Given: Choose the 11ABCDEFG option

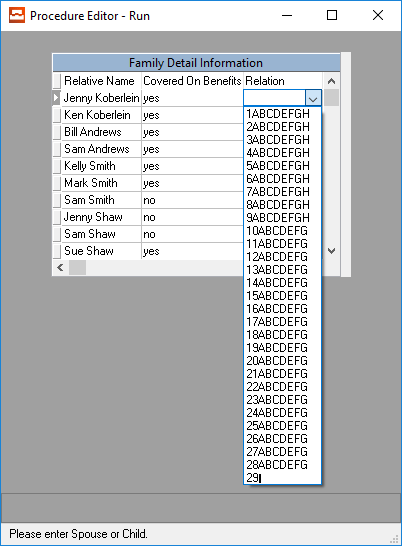Looking at the screenshot, I should (x=282, y=244).
